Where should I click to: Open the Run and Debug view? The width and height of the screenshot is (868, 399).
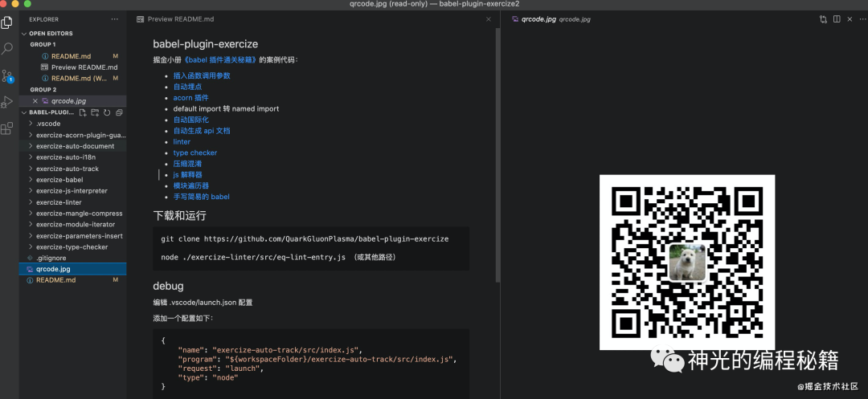tap(6, 102)
